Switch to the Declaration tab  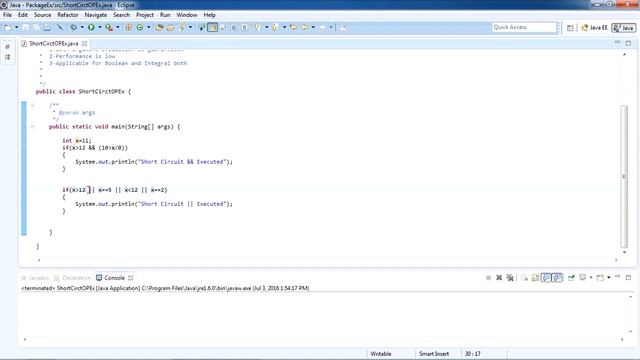[x=72, y=278]
